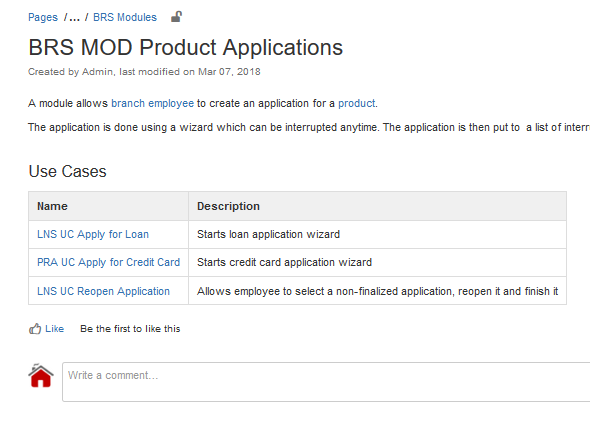Screen dimensions: 590x425
Task: Open PRA UC Apply for Credit Card
Action: click(x=108, y=262)
